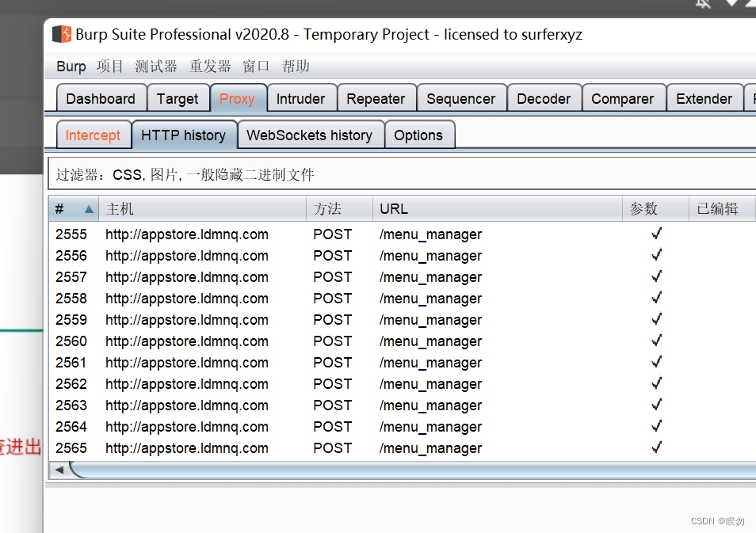Screen dimensions: 756x533
Task: Sort by the 已编辑 column header
Action: (x=722, y=208)
